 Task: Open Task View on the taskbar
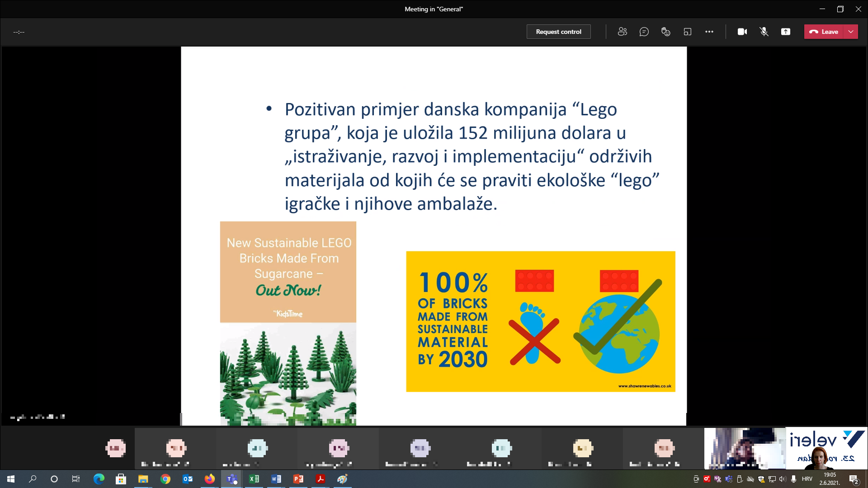(x=76, y=479)
